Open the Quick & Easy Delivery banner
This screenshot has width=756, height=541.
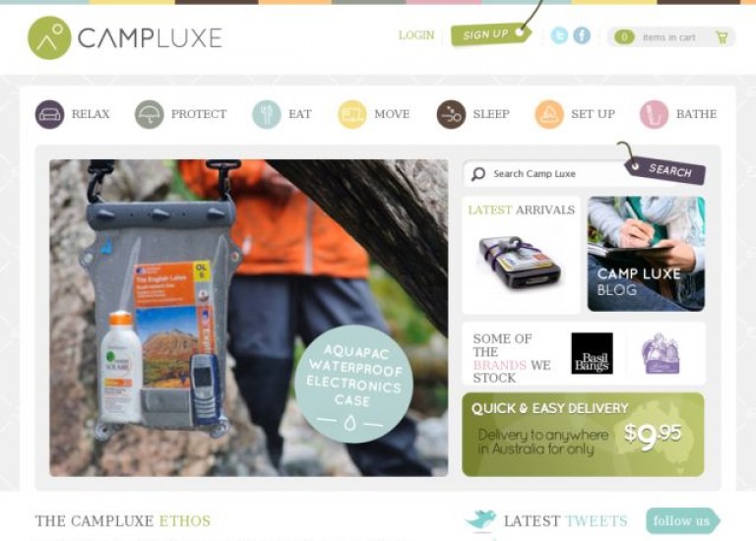[583, 435]
